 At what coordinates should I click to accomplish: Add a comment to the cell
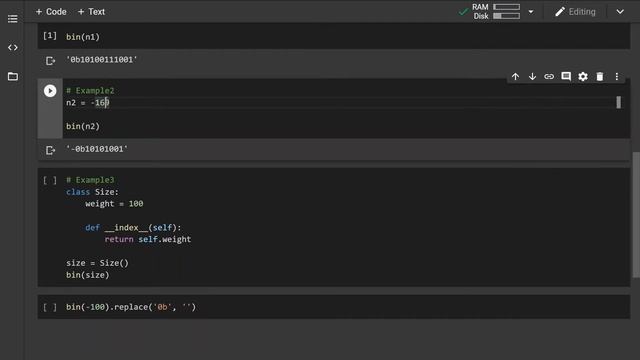pos(566,76)
